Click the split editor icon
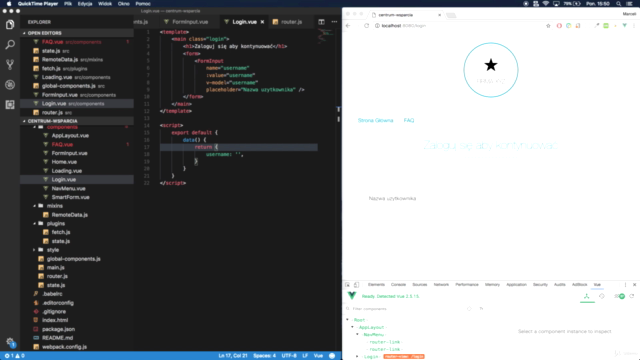This screenshot has width=640, height=360. tap(321, 22)
